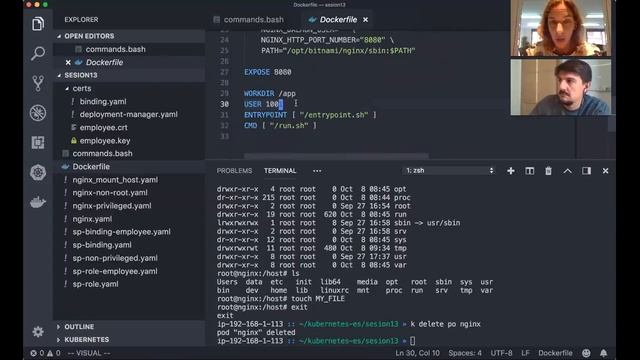Open the panel's more actions ellipsis

(317, 171)
